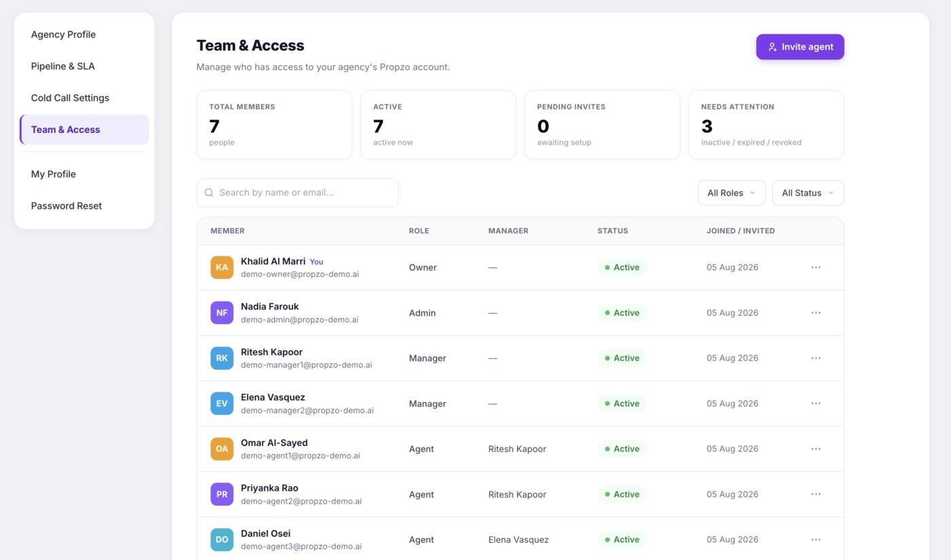Screen dimensions: 951x560
Task: Click the JOINED / INVITED column header
Action: pos(740,231)
